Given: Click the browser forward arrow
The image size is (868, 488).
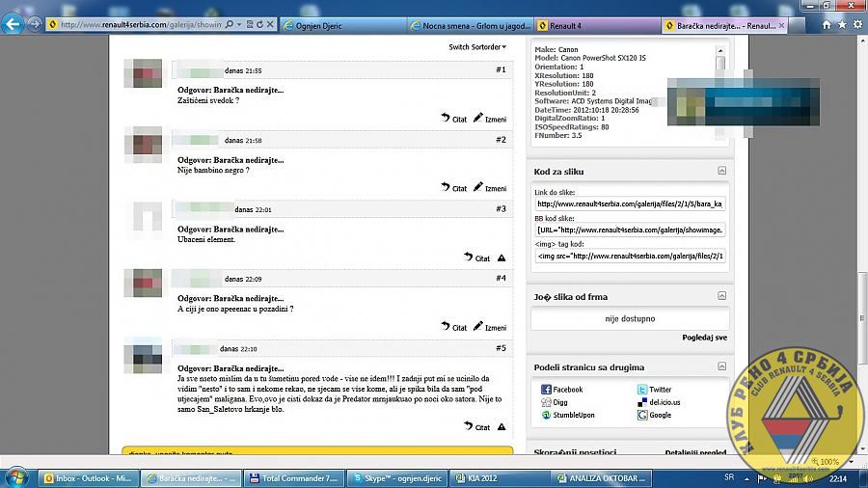Looking at the screenshot, I should click(35, 24).
